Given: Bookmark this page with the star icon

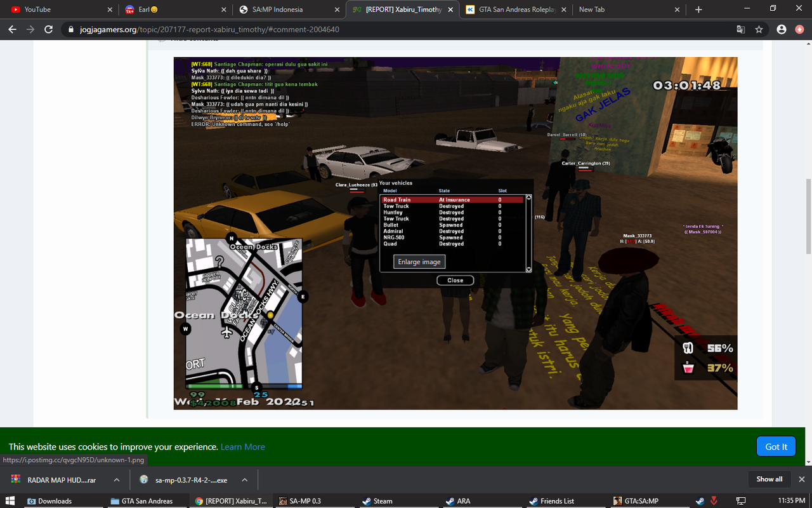Looking at the screenshot, I should coord(759,29).
